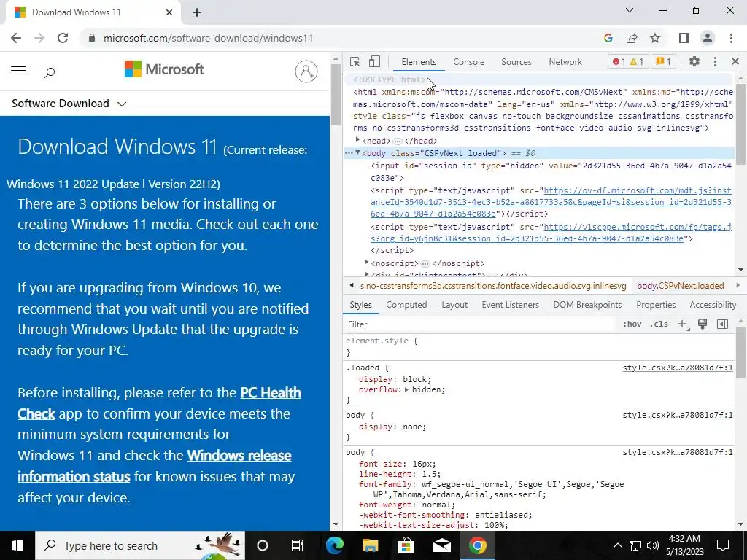This screenshot has height=560, width=747.
Task: Open the Network tab
Action: 565,62
